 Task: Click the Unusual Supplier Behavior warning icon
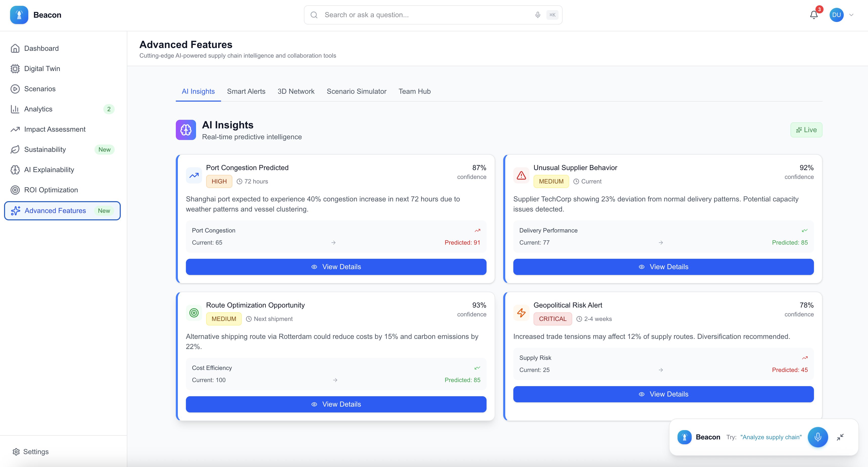(521, 175)
